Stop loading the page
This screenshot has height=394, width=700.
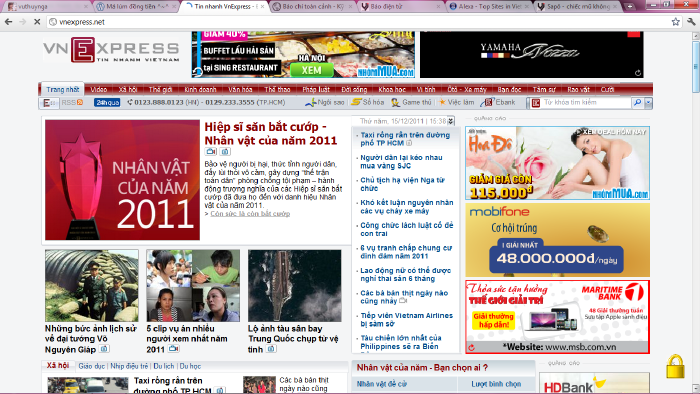coord(37,21)
